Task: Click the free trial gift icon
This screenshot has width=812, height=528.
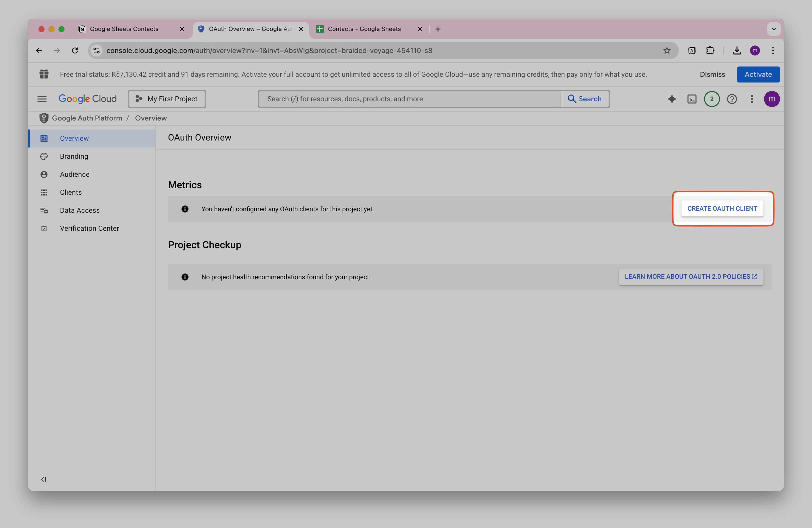Action: (44, 74)
